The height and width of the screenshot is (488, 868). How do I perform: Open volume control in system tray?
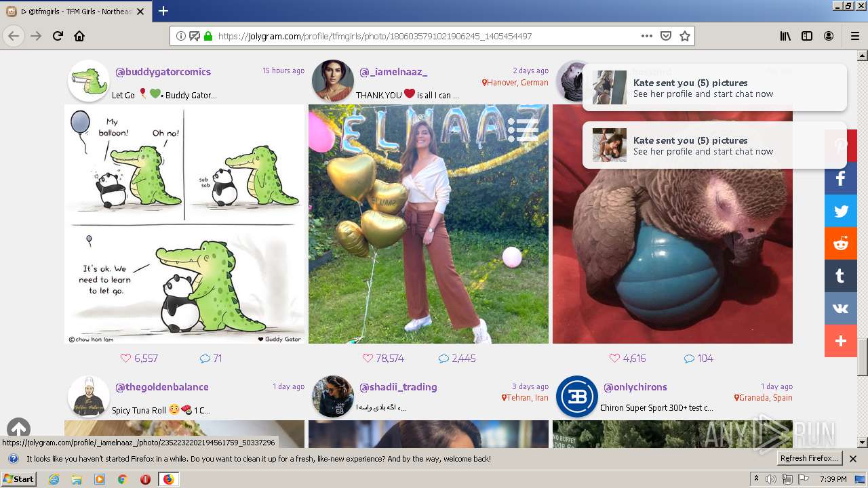point(771,479)
